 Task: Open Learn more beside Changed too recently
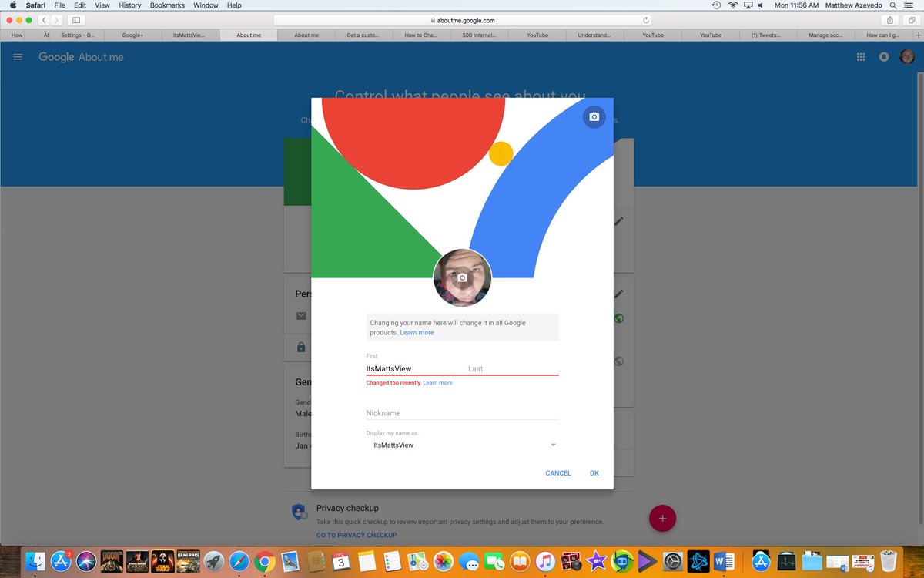[437, 383]
